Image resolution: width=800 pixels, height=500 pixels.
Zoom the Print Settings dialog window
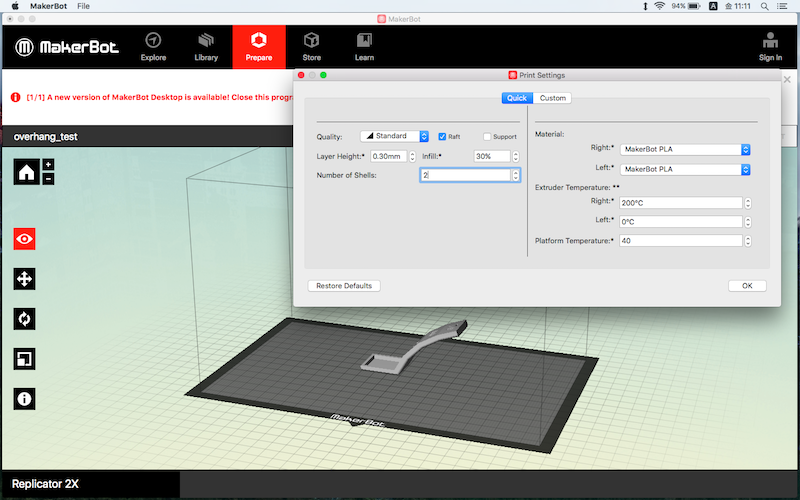point(323,75)
